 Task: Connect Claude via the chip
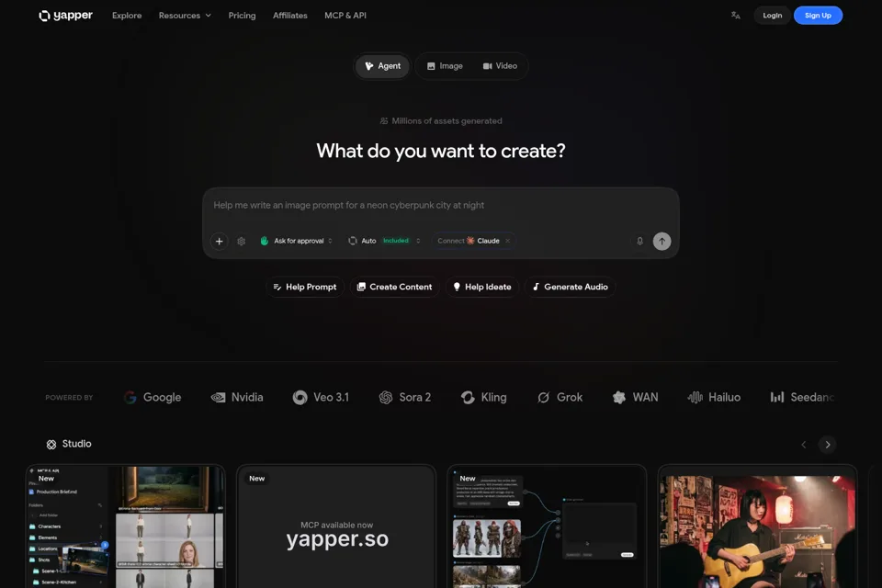(468, 241)
